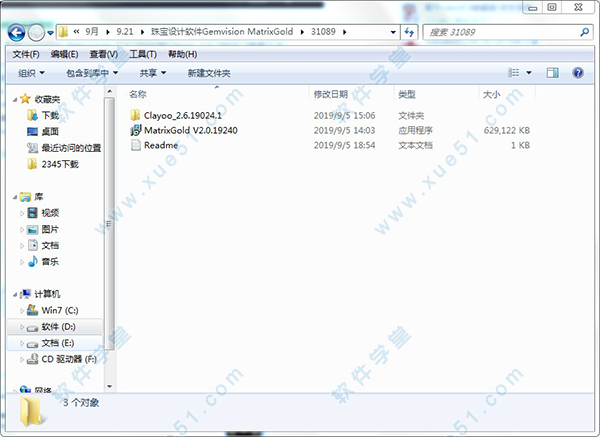This screenshot has height=437, width=600.
Task: Select the Readme text file icon
Action: pos(135,145)
